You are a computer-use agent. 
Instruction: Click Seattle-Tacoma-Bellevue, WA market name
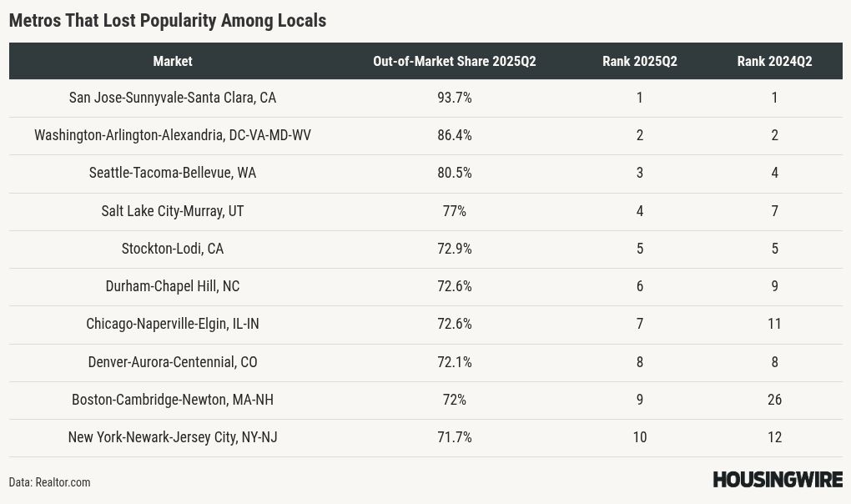pyautogui.click(x=173, y=173)
